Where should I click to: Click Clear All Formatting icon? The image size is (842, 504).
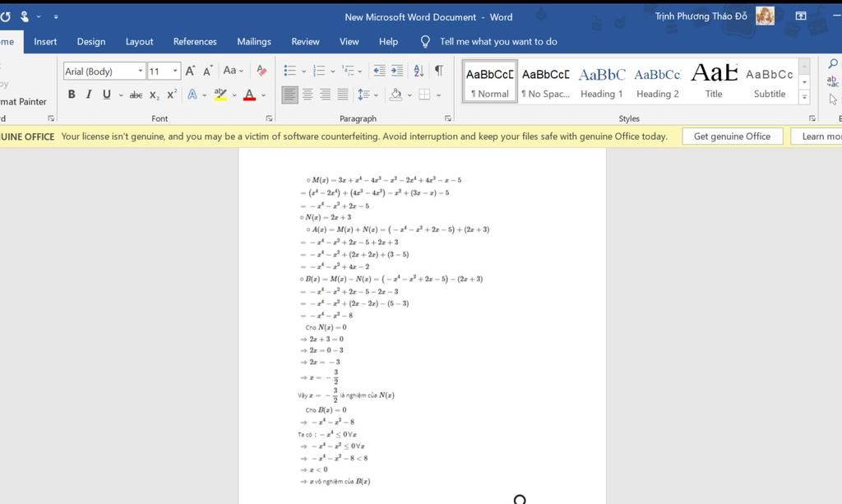[261, 71]
